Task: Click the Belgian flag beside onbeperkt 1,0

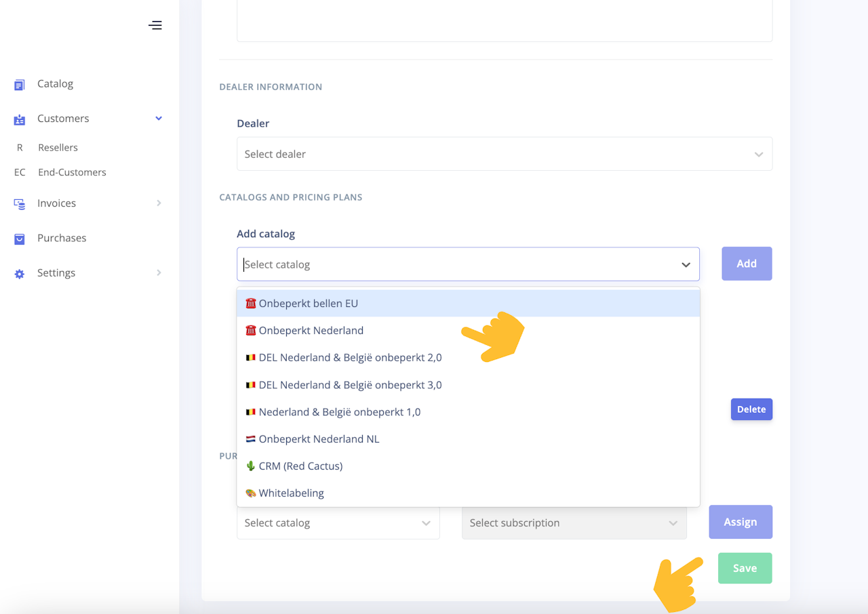Action: click(x=250, y=412)
